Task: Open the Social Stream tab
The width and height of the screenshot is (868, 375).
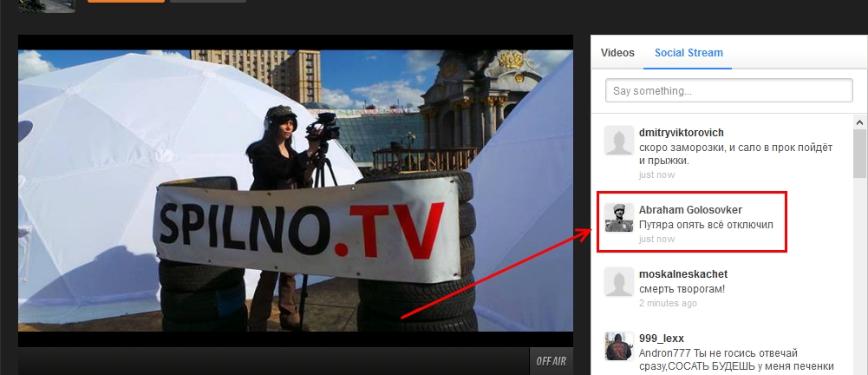Action: 689,53
